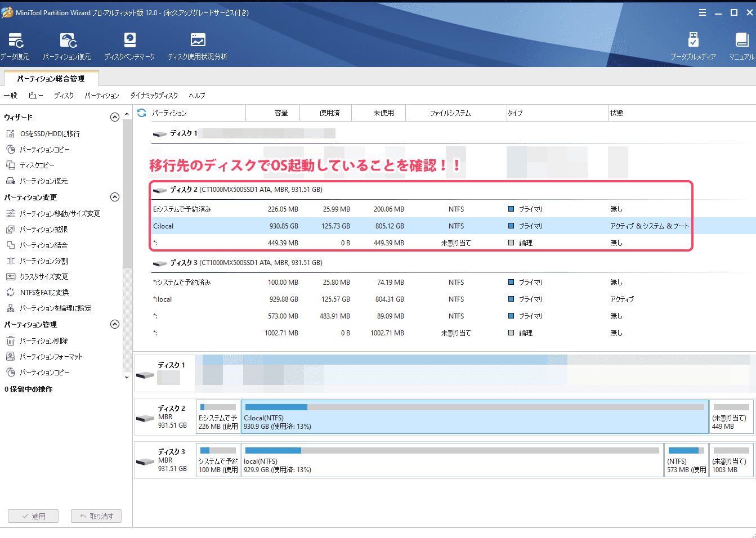Open the ビュー menu

coord(35,96)
